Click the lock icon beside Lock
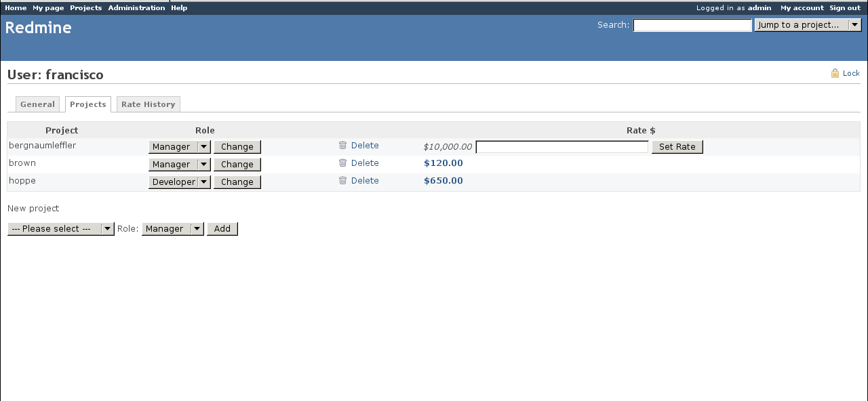Screen dimensions: 868x401 coord(835,73)
